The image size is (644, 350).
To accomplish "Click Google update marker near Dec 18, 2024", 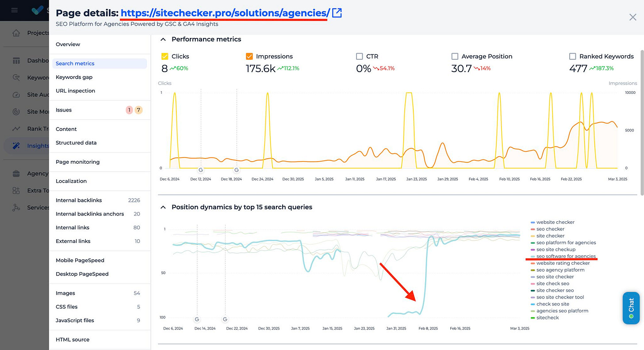I will click(237, 169).
